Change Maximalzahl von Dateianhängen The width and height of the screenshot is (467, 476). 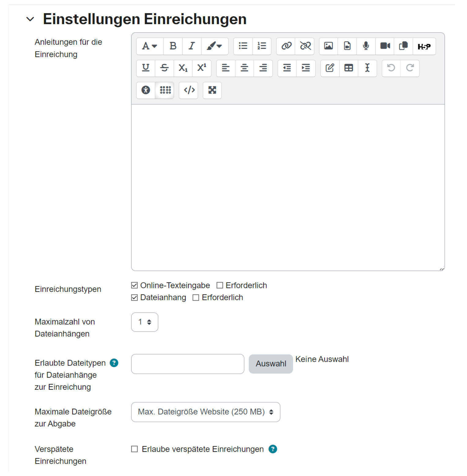(144, 322)
